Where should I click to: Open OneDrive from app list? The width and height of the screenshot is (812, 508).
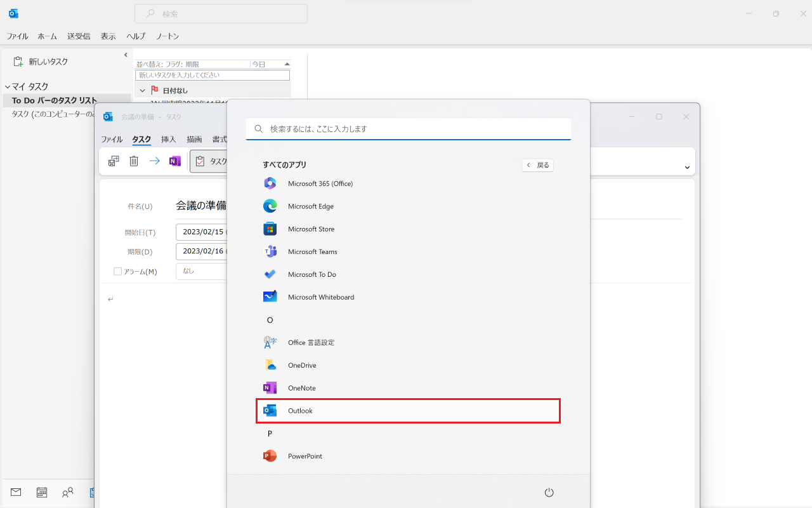tap(408, 365)
